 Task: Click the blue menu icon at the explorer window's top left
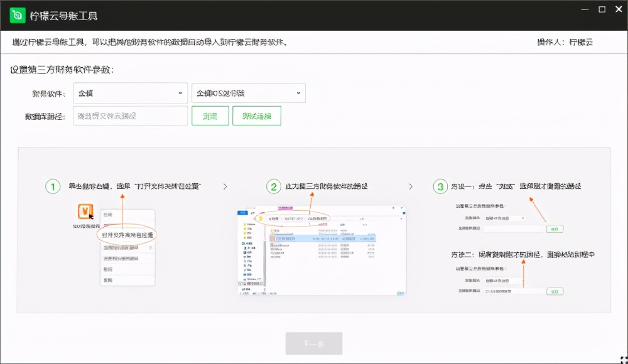coord(241,212)
